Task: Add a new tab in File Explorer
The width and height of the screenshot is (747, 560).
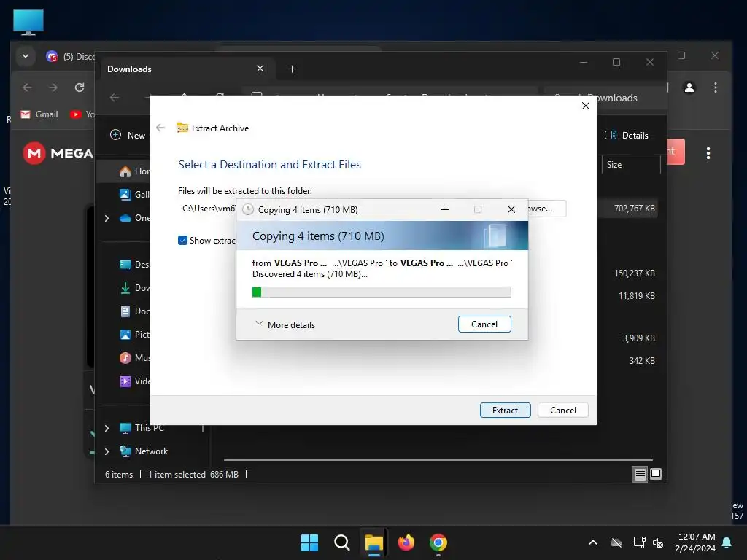Action: point(292,69)
